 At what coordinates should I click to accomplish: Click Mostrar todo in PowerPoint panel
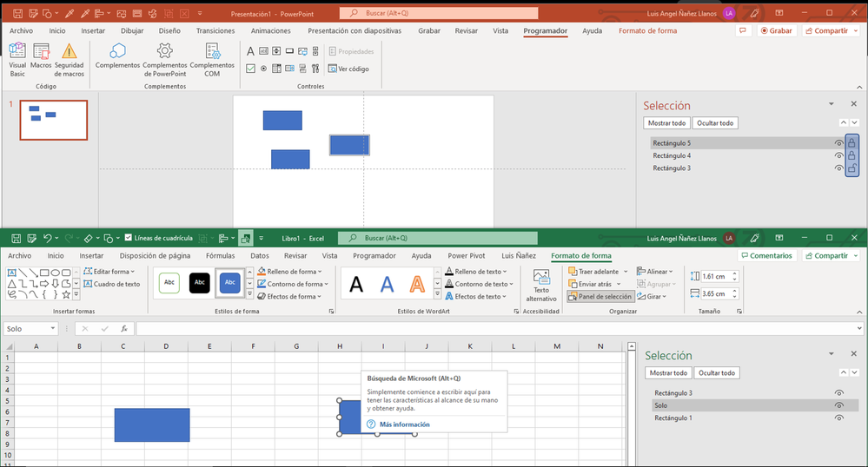point(667,123)
